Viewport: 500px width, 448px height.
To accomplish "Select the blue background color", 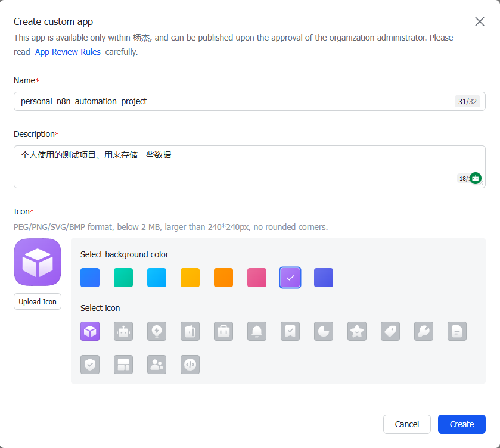I will click(90, 278).
